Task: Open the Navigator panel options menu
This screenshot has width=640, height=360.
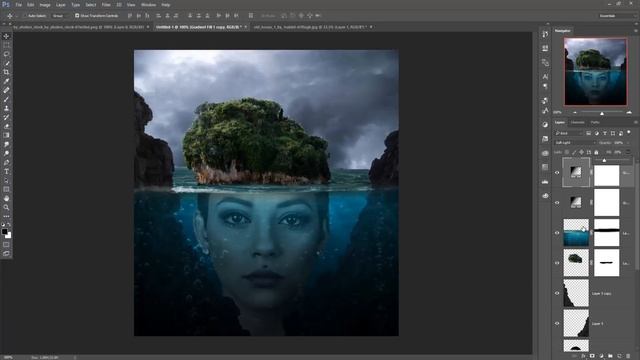Action: click(636, 31)
